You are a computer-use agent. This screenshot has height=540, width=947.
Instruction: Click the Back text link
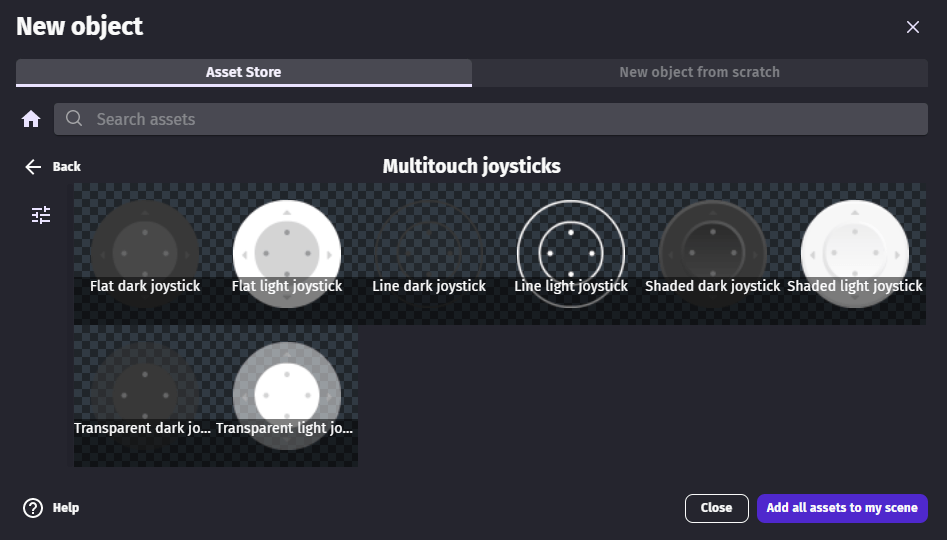coord(66,167)
